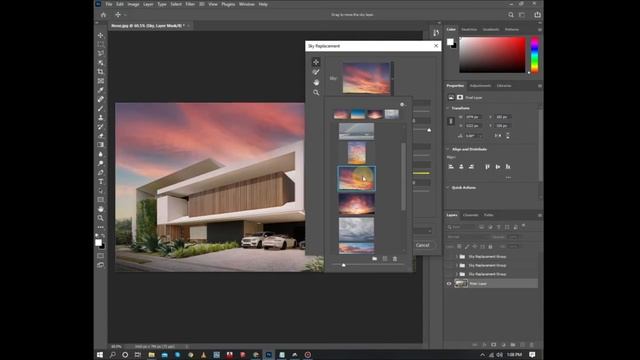Pick the Hand tool in Sky Replacement dialog
Image resolution: width=640 pixels, height=360 pixels.
pos(316,82)
